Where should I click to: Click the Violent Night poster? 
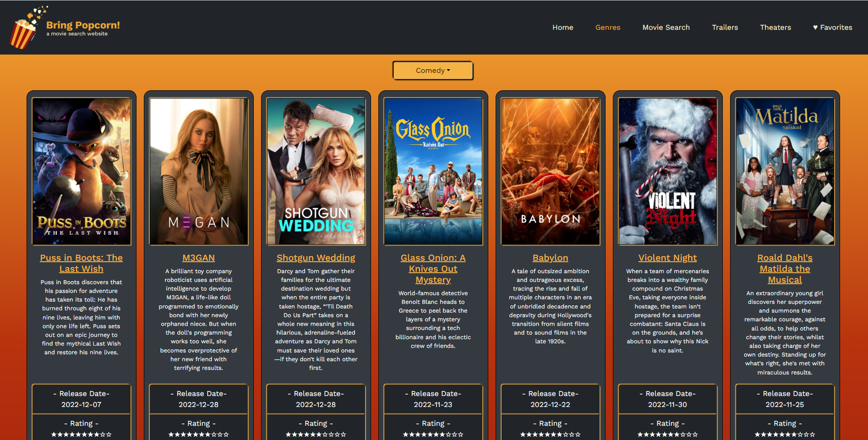(x=668, y=171)
